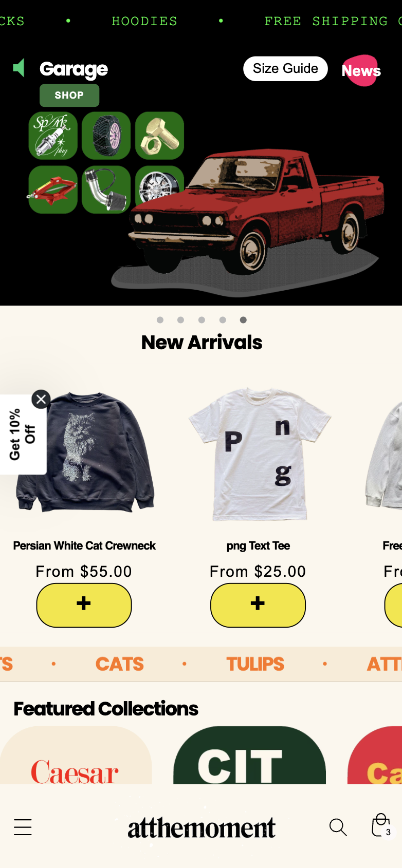Select the fifth carousel slide dot
Viewport: 402px width, 868px height.
(x=243, y=320)
